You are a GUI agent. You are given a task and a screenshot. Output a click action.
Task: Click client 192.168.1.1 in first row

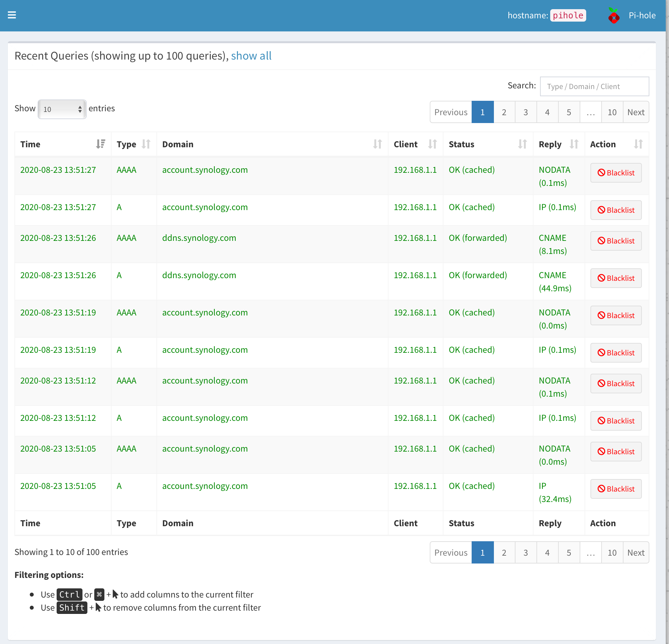pos(415,170)
